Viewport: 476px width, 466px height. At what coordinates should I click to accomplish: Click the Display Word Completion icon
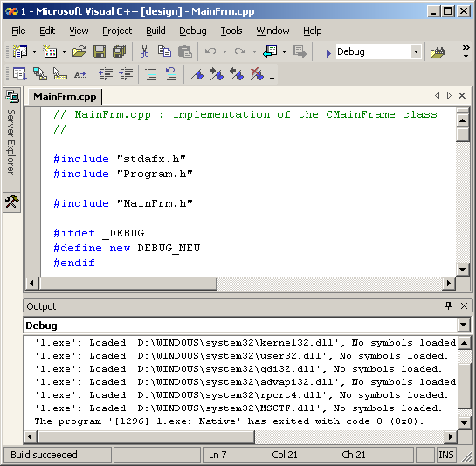(79, 74)
